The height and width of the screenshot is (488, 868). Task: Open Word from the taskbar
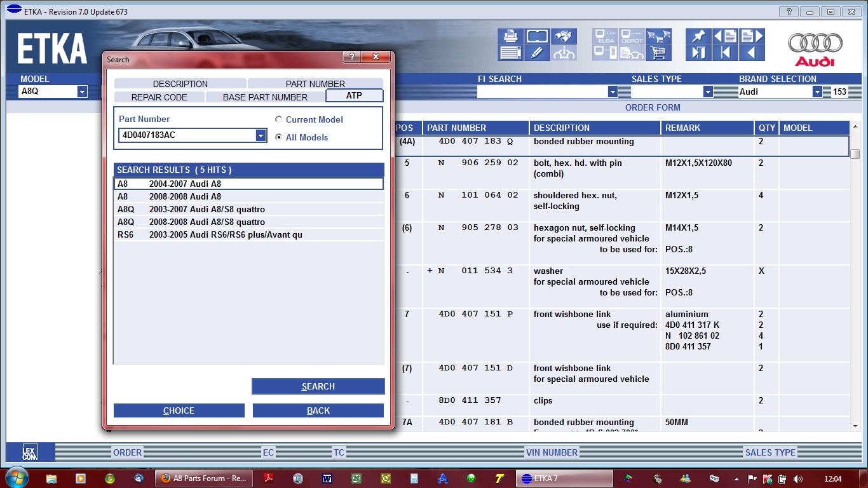click(x=328, y=478)
